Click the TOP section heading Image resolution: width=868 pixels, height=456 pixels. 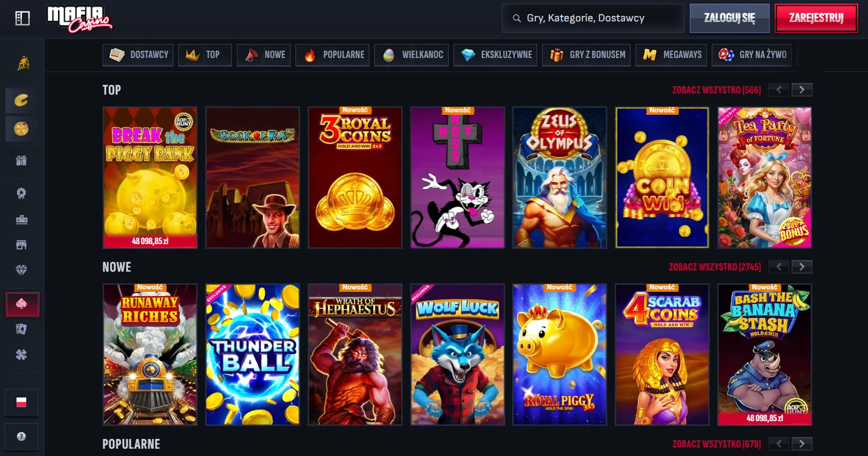[112, 90]
